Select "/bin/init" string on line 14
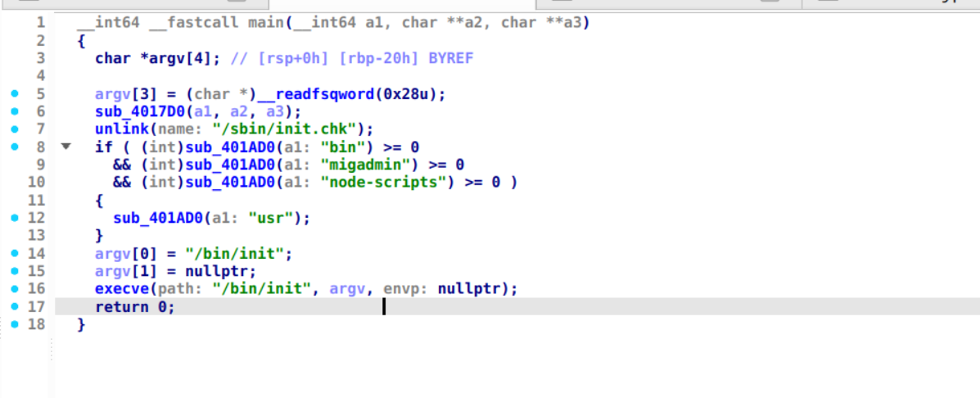This screenshot has height=398, width=980. point(234,254)
